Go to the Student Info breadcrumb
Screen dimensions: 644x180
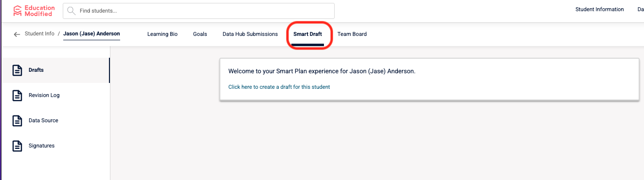(39, 34)
